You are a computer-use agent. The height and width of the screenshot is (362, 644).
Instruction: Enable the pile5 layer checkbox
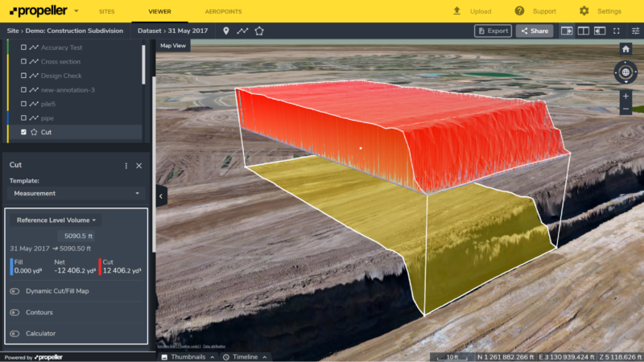(23, 104)
